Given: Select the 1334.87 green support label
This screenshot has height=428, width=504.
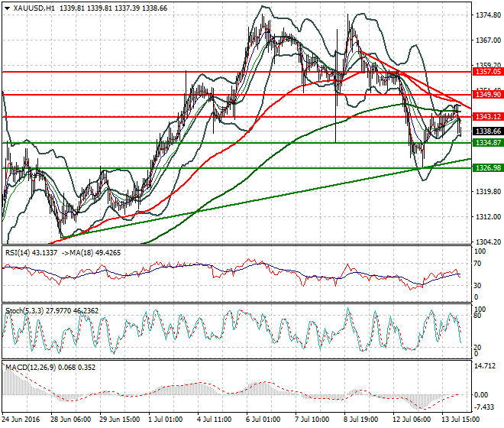Looking at the screenshot, I should coord(488,142).
